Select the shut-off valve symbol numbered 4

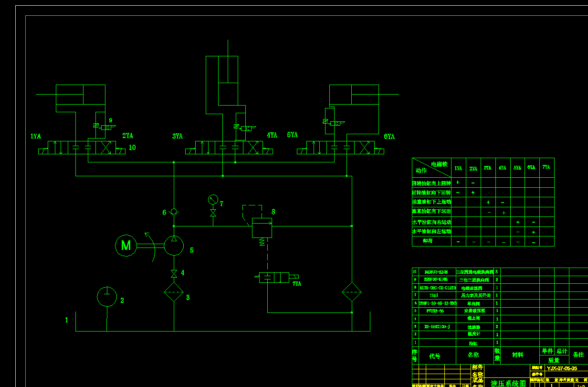pos(174,273)
